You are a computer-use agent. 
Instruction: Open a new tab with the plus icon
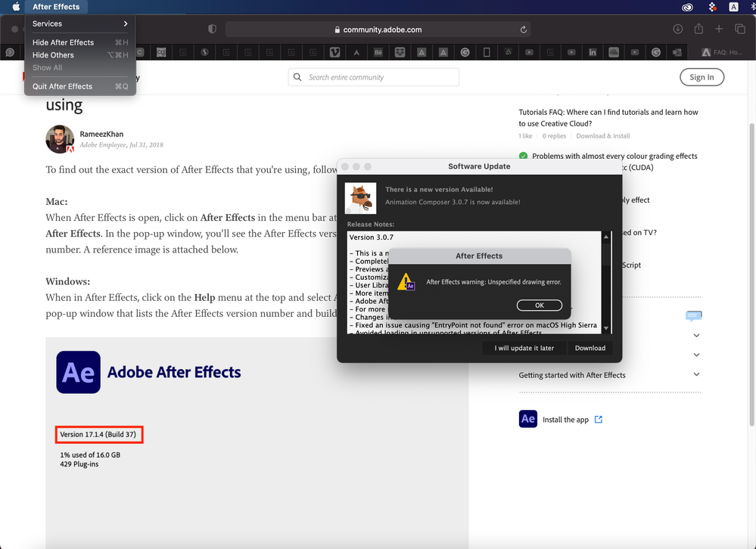pyautogui.click(x=719, y=29)
